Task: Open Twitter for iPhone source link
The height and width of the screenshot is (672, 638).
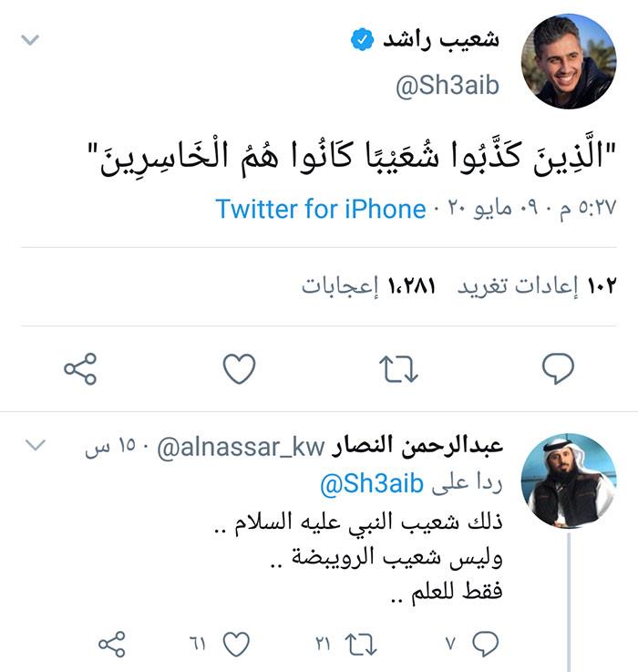Action: click(321, 209)
